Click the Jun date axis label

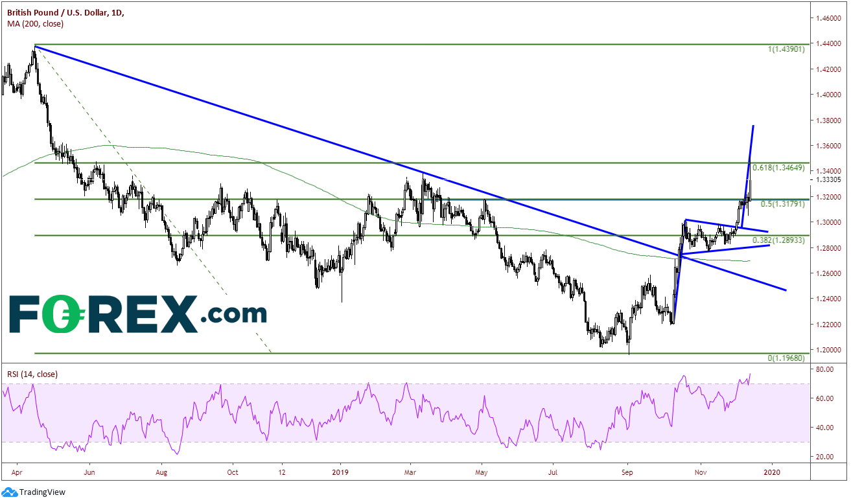click(90, 472)
